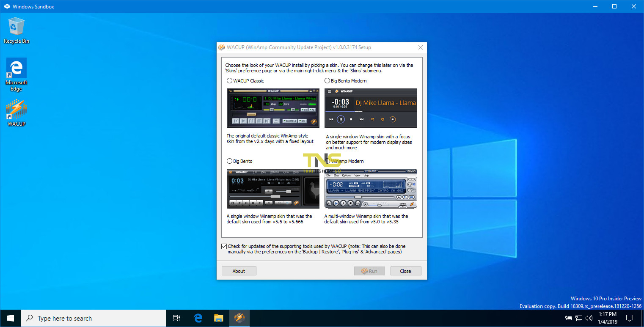Click the taskbar search box

point(93,318)
